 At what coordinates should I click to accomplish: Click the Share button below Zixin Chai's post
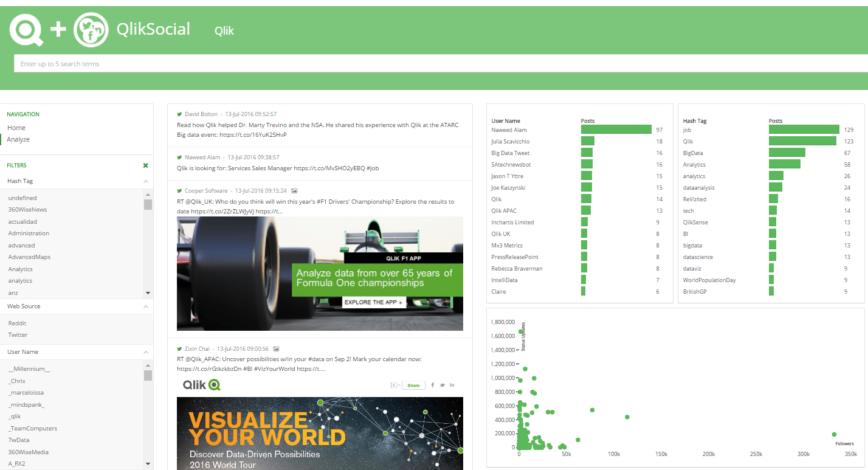(x=413, y=385)
